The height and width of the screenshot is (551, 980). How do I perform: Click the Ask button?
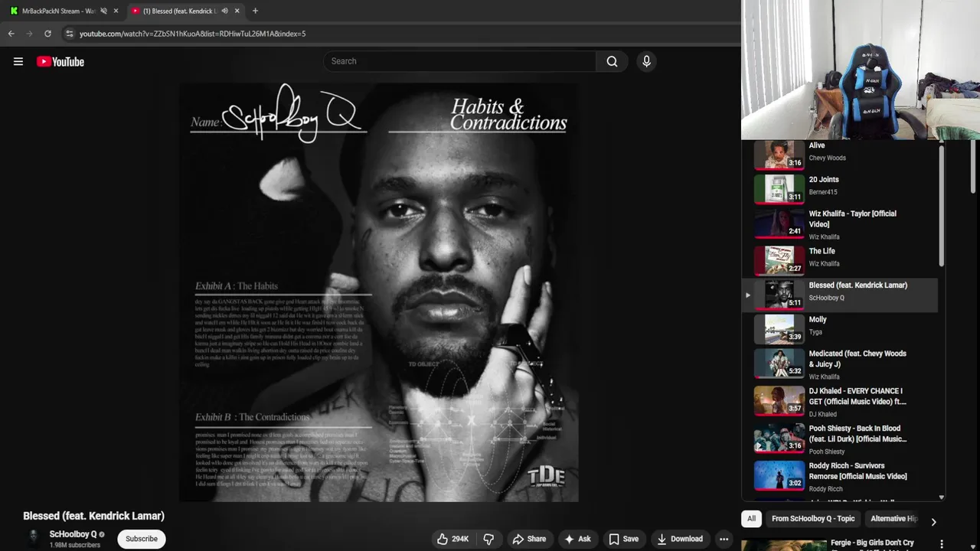[x=577, y=539]
